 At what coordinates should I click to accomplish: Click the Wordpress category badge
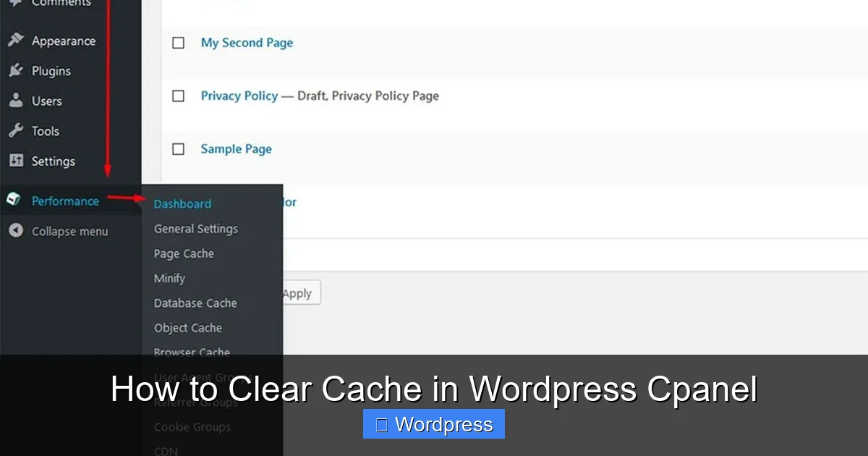pos(433,424)
